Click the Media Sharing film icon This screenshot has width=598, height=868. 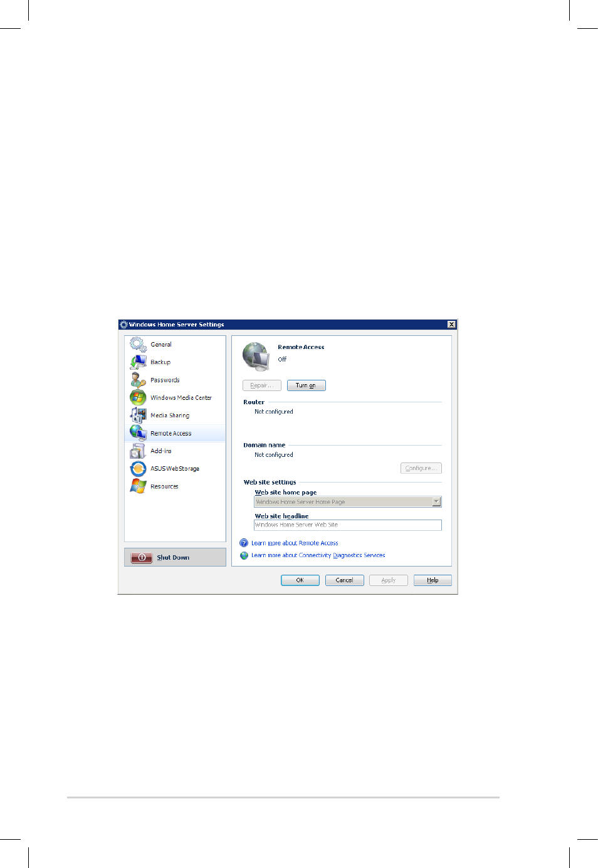pyautogui.click(x=138, y=415)
